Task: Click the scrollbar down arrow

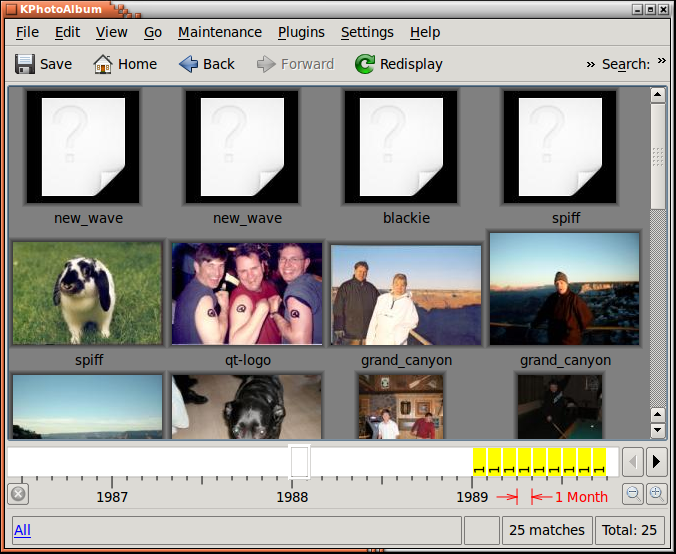Action: [x=657, y=430]
